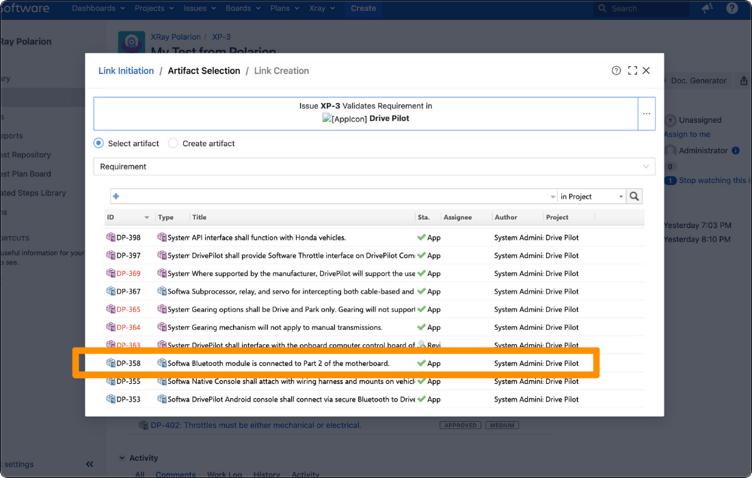Image resolution: width=752 pixels, height=478 pixels.
Task: Open the DP-402 throttles requirement link
Action: tap(256, 425)
